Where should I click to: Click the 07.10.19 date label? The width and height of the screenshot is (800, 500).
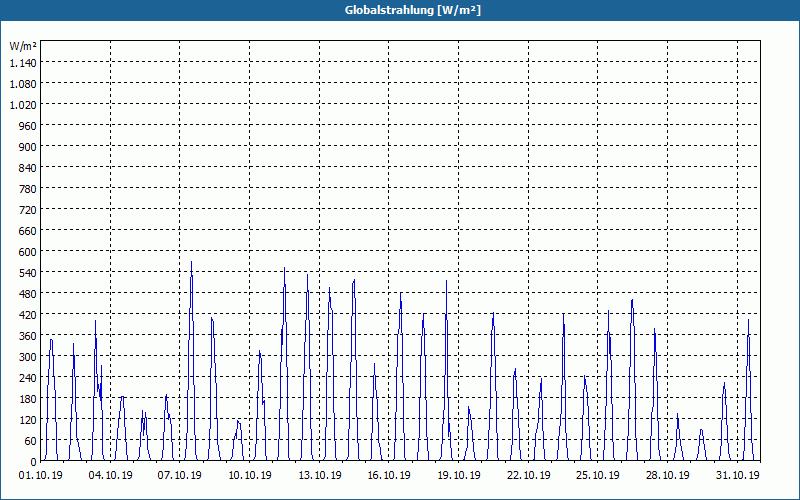(180, 475)
